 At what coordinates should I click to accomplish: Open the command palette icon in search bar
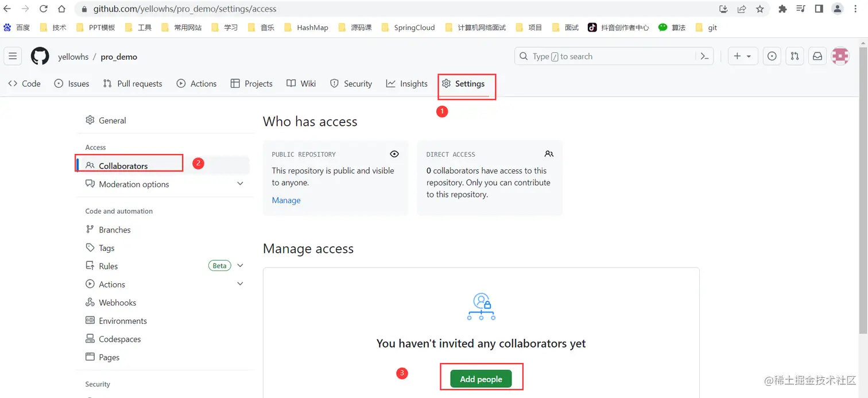click(704, 56)
